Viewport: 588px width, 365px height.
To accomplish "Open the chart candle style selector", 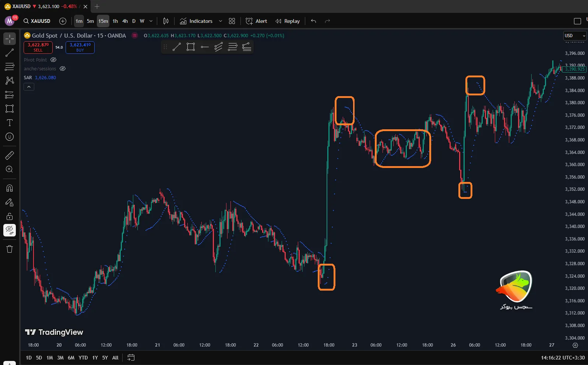I will point(166,21).
